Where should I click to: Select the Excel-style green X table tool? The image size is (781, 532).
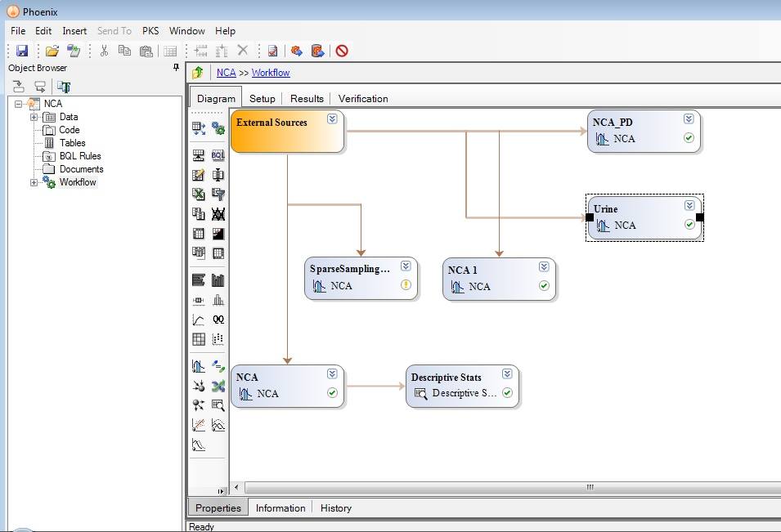coord(198,194)
